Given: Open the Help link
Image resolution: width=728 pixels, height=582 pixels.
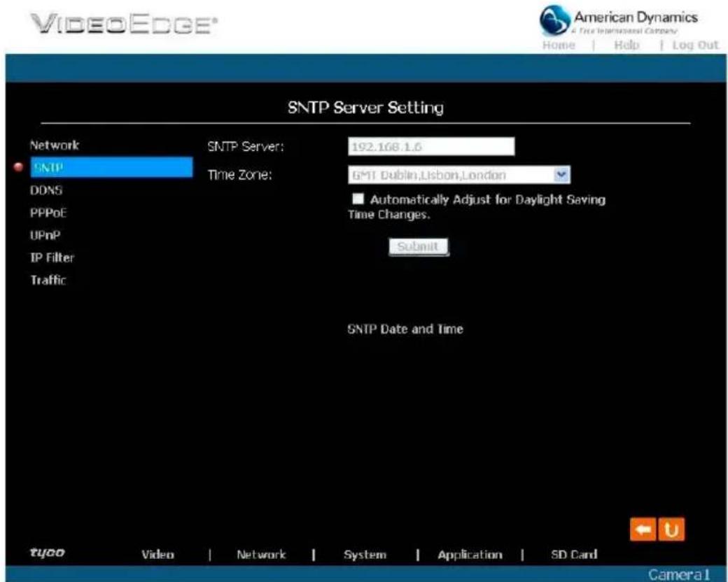Looking at the screenshot, I should point(626,45).
